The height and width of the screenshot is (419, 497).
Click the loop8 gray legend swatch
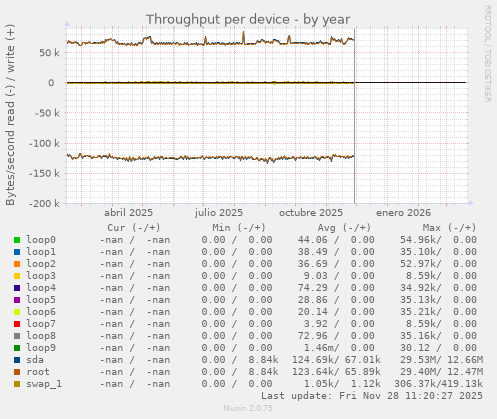click(17, 336)
